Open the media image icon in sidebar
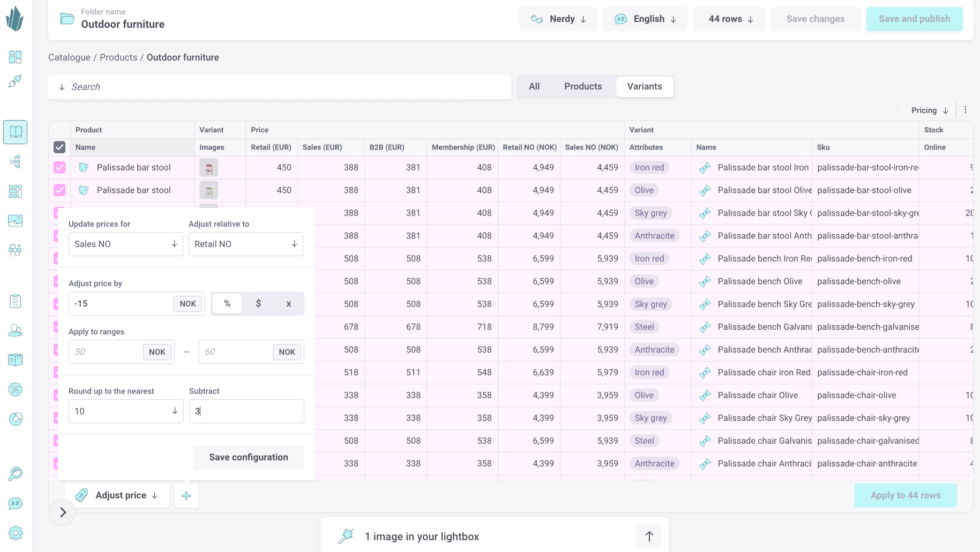 [16, 220]
